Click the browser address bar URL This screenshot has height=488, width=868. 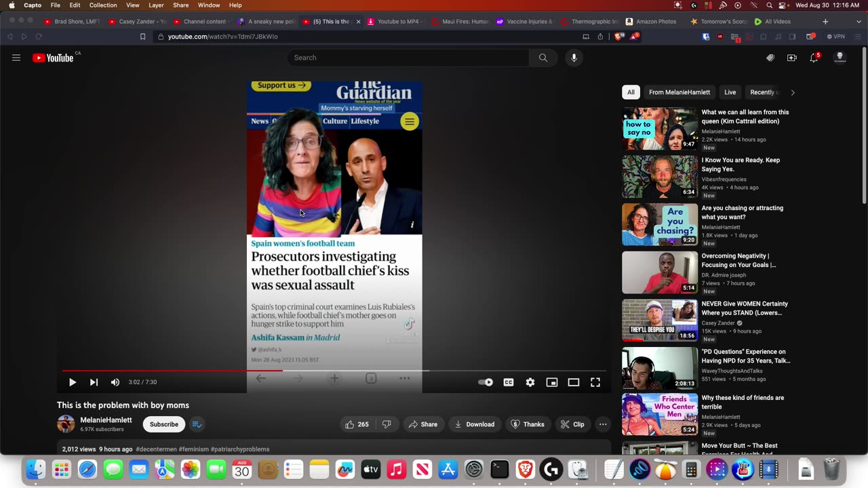[x=222, y=37]
